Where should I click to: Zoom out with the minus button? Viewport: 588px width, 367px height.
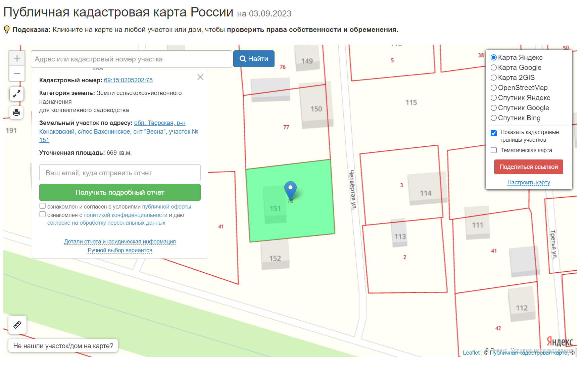[x=17, y=74]
